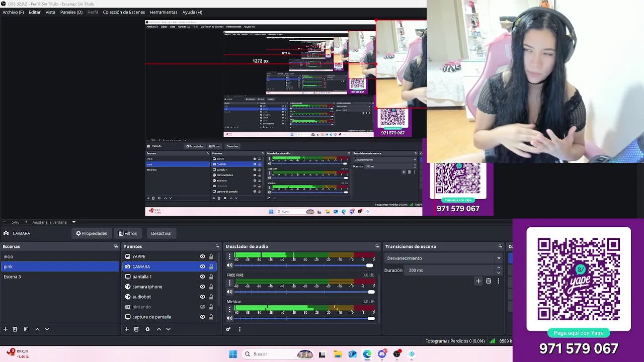Add a new source with plus icon
The height and width of the screenshot is (362, 644).
[x=127, y=329]
